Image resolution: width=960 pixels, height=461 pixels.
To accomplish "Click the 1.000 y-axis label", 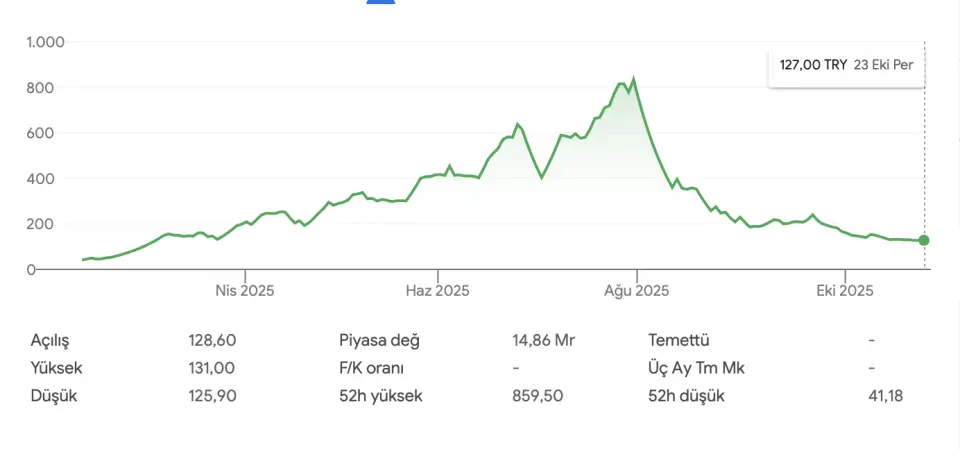I will click(x=46, y=42).
